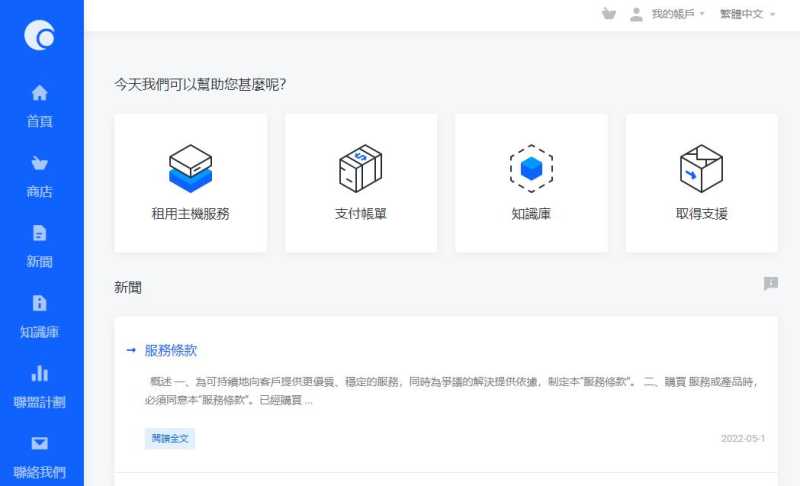Select the 首頁 label in the sidebar
800x486 pixels.
[x=39, y=121]
